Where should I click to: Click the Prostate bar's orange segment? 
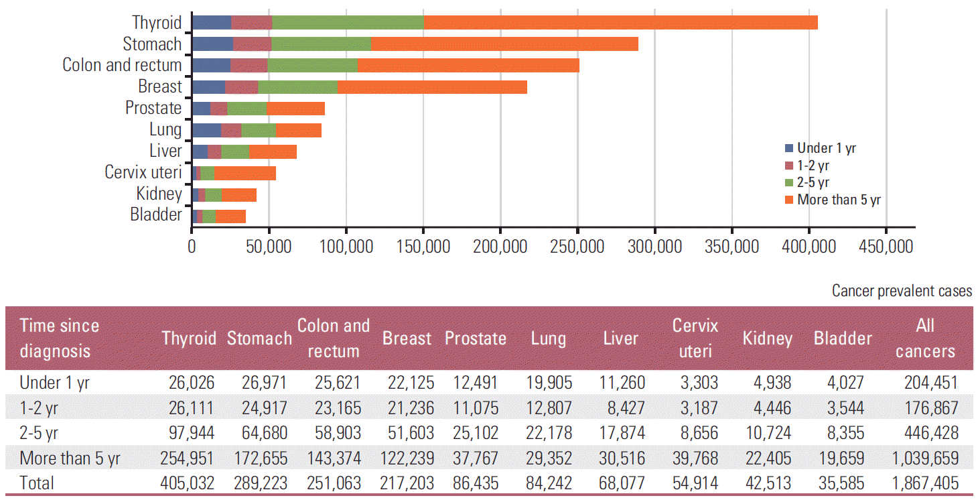(x=296, y=109)
